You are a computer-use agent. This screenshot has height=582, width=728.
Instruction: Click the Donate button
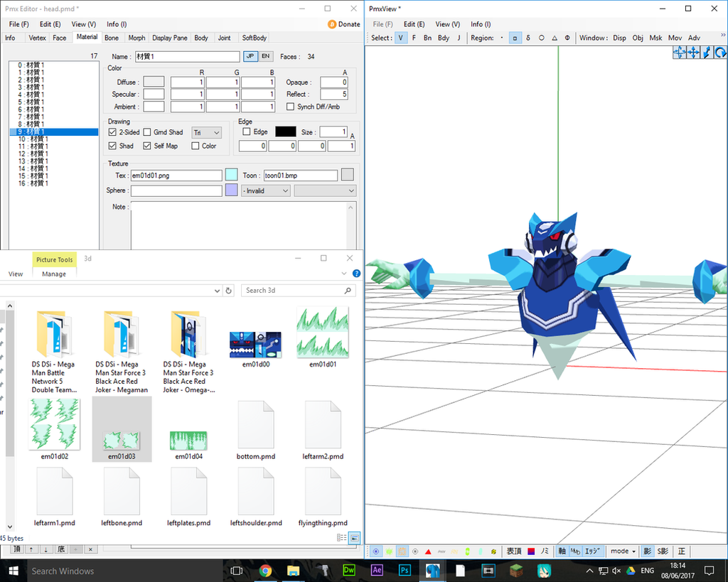coord(344,24)
